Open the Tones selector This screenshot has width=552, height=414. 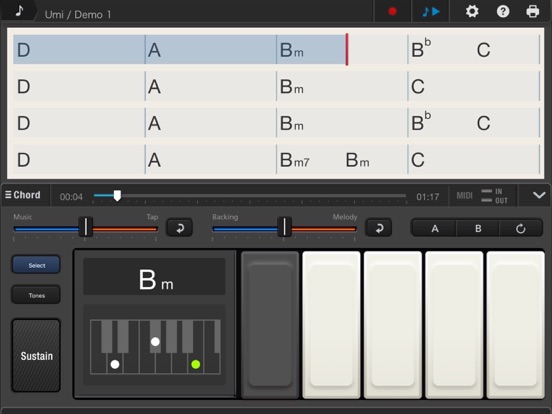(36, 295)
